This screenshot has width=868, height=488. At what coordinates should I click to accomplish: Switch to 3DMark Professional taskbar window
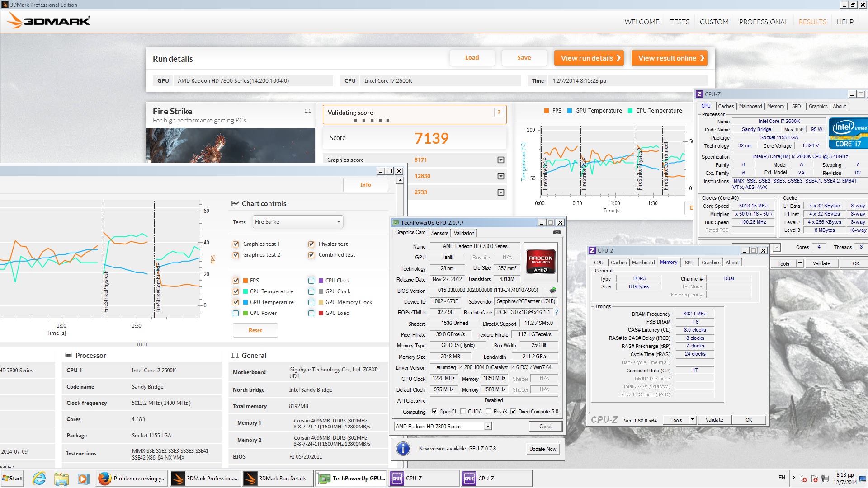click(x=205, y=478)
